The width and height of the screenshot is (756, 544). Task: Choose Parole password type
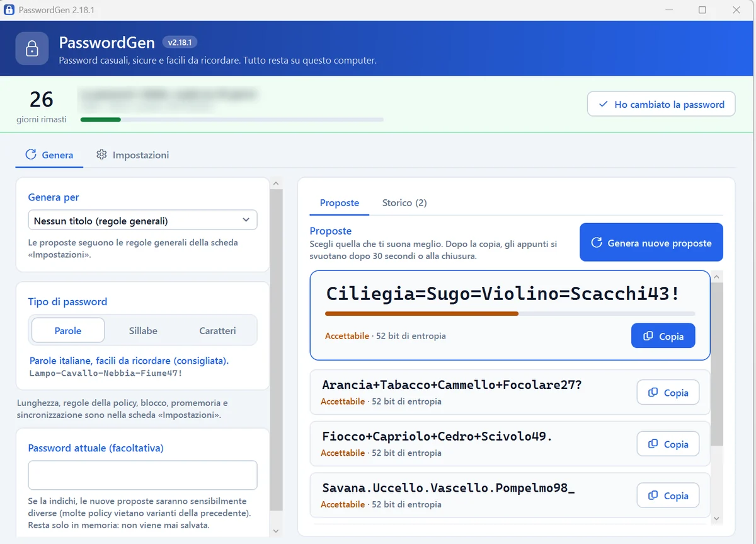pyautogui.click(x=68, y=330)
